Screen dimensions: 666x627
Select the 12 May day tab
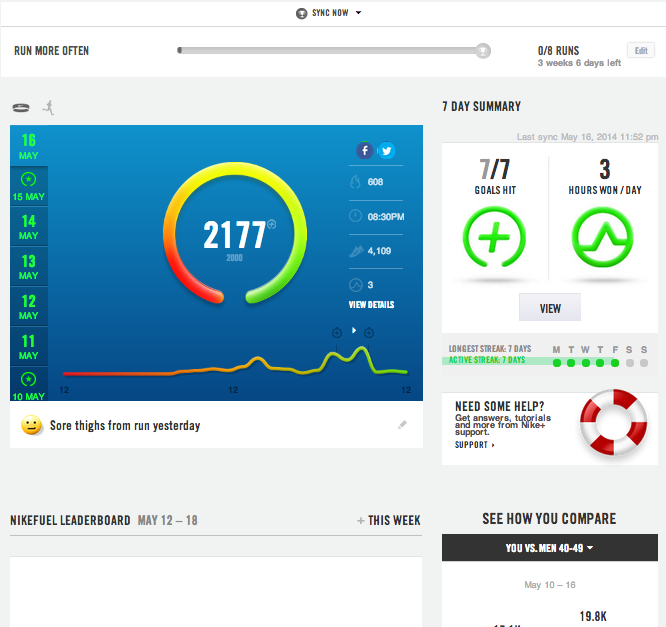(29, 306)
